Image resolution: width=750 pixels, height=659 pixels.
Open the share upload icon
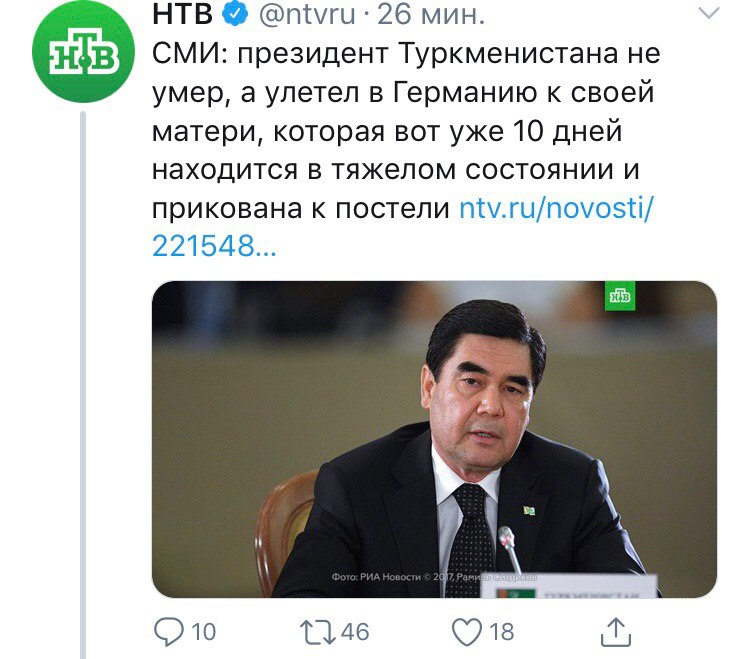coord(616,632)
